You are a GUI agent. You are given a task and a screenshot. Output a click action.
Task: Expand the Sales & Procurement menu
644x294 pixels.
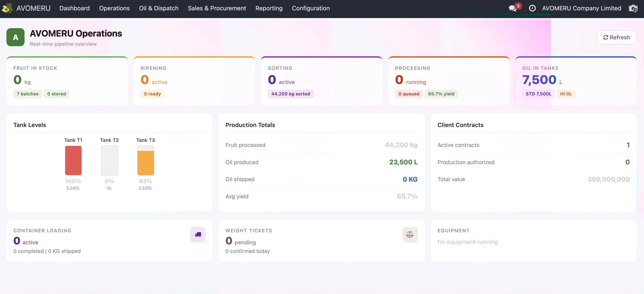coord(217,8)
